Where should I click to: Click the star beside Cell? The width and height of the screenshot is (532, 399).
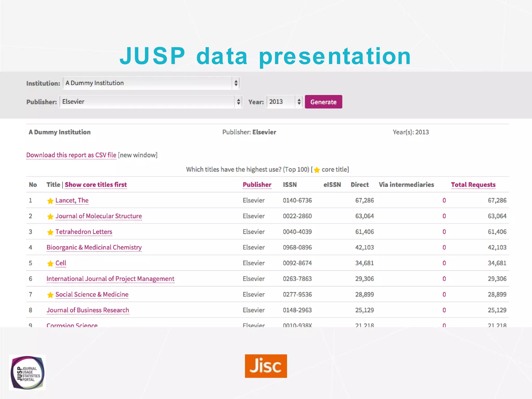50,263
